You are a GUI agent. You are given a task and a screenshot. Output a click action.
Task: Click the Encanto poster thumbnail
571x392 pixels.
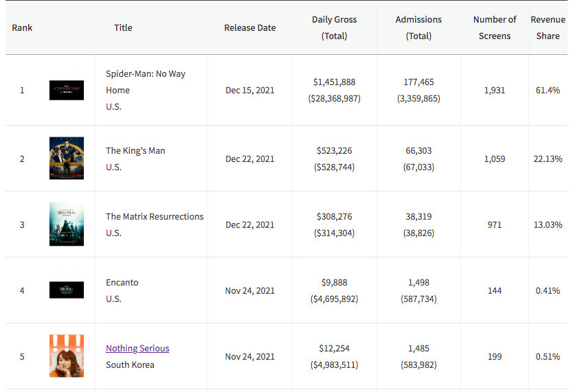(x=67, y=290)
